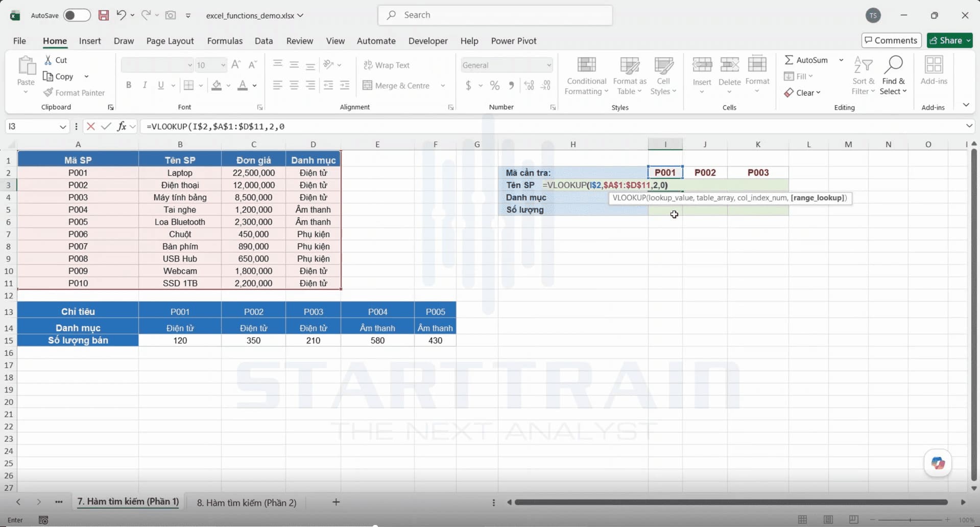The width and height of the screenshot is (980, 527).
Task: Expand the Merge & Centre dropdown arrow
Action: pyautogui.click(x=443, y=85)
